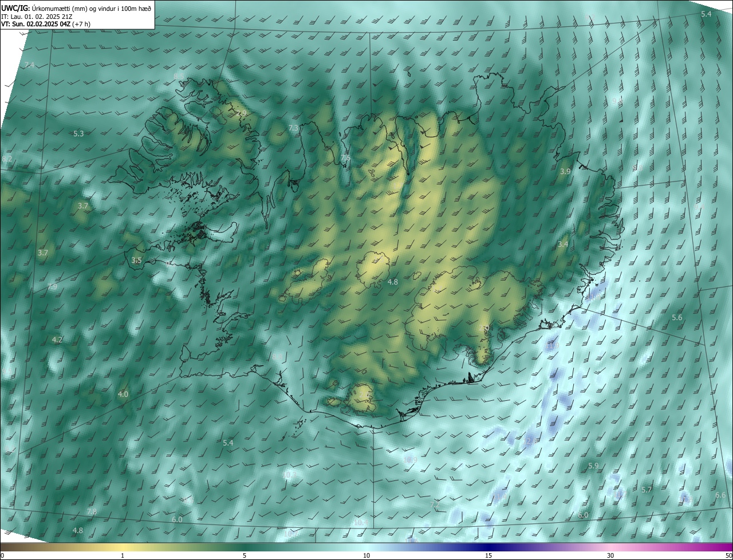Screen dimensions: 733x560
Task: Pick the dark navy color above legend 15
Action: [x=488, y=547]
